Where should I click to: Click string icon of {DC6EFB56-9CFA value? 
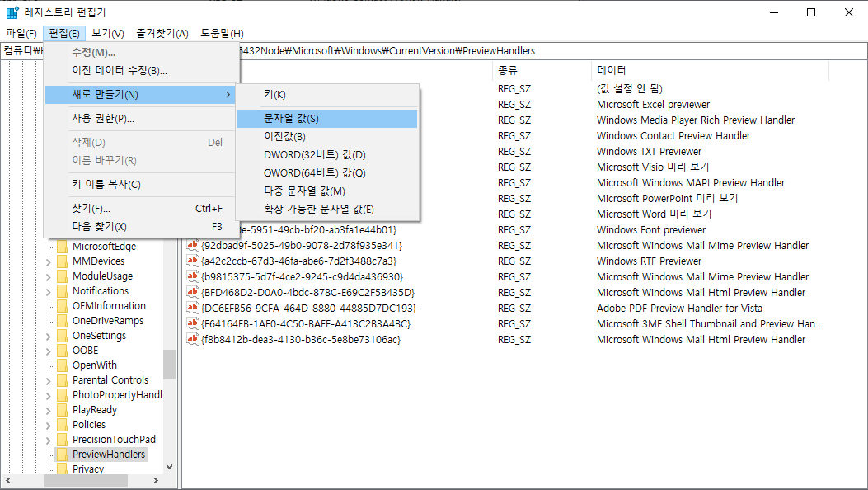tap(193, 308)
